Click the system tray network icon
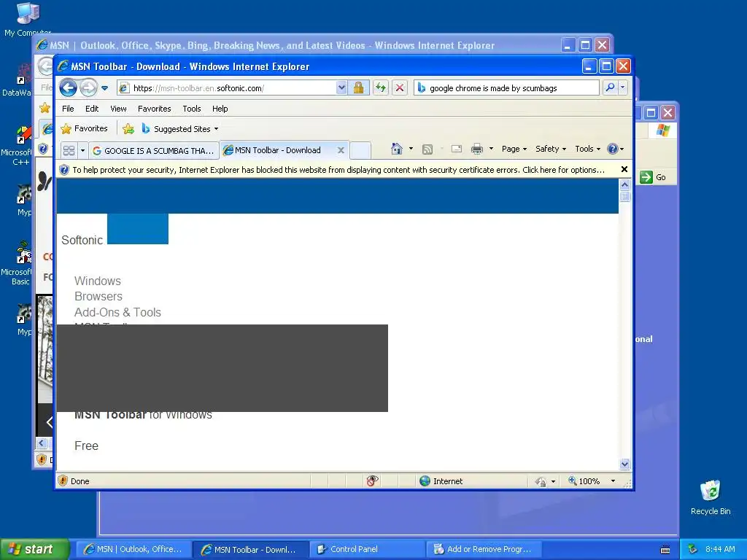The width and height of the screenshot is (747, 560). tap(692, 549)
